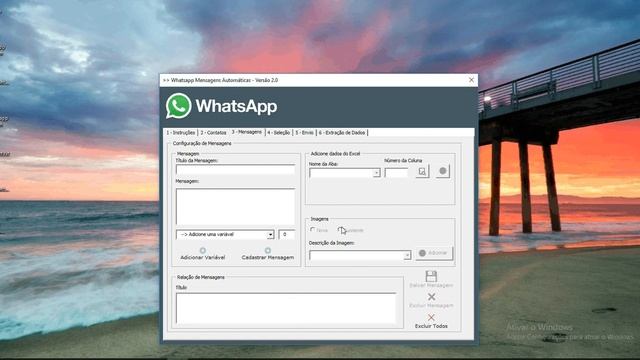Click the variable number field showing 0

point(287,235)
